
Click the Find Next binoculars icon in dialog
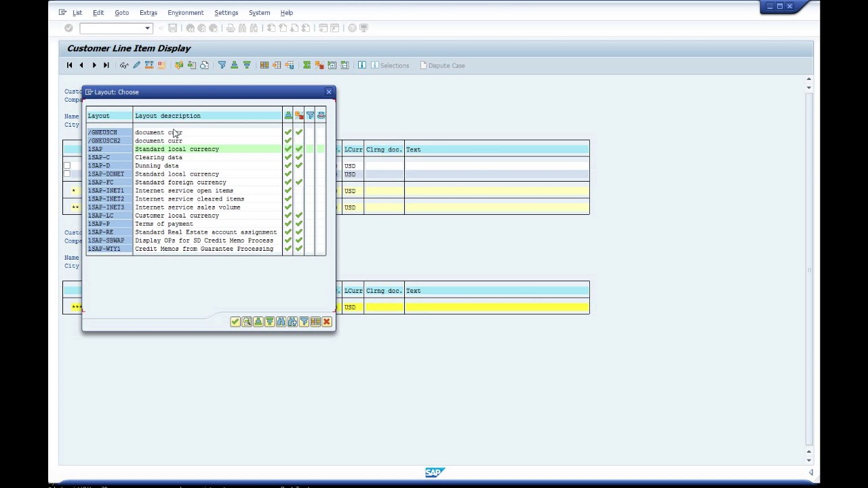(x=292, y=321)
